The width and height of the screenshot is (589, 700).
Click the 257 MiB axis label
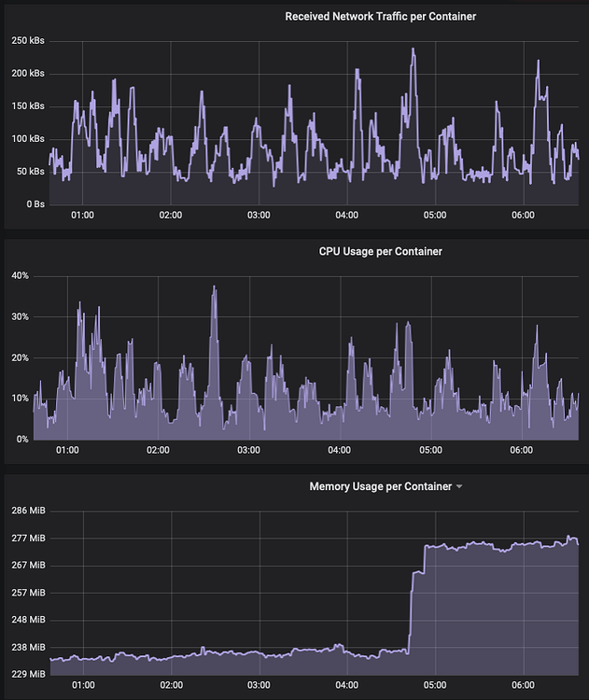(x=28, y=593)
